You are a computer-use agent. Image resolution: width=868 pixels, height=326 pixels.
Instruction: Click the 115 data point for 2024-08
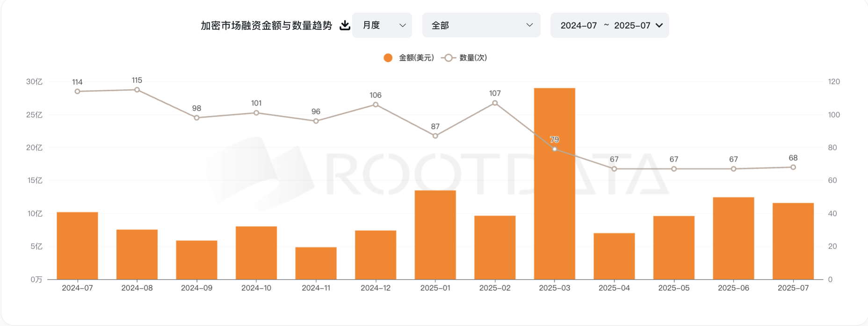click(137, 90)
